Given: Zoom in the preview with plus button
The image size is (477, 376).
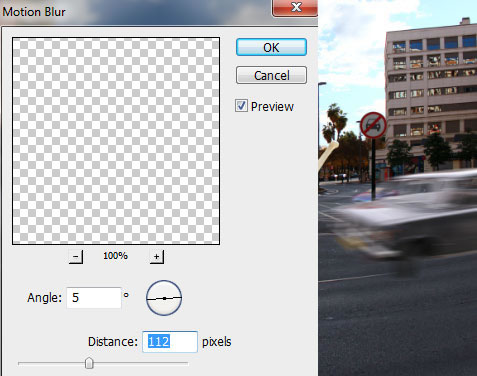Looking at the screenshot, I should point(157,257).
